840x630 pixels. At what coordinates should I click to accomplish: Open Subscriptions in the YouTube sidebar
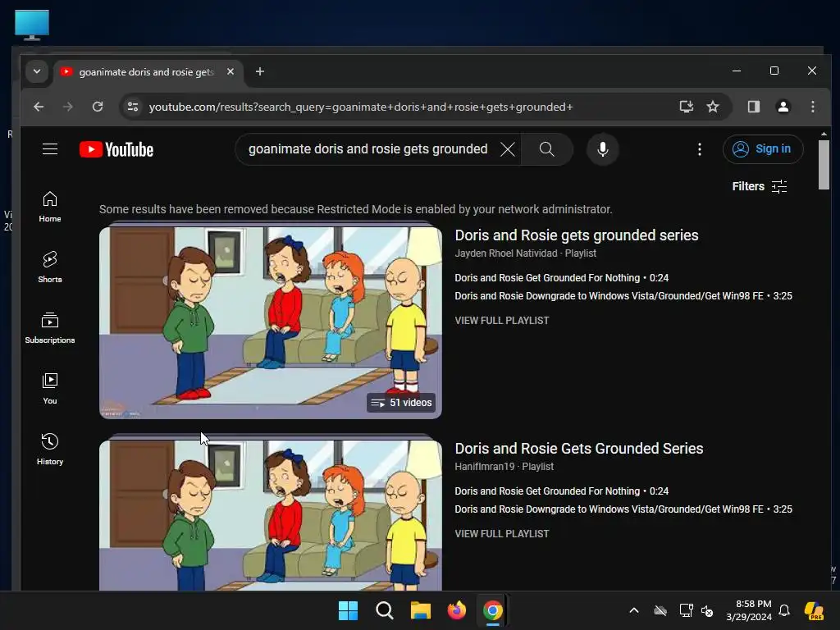point(50,328)
